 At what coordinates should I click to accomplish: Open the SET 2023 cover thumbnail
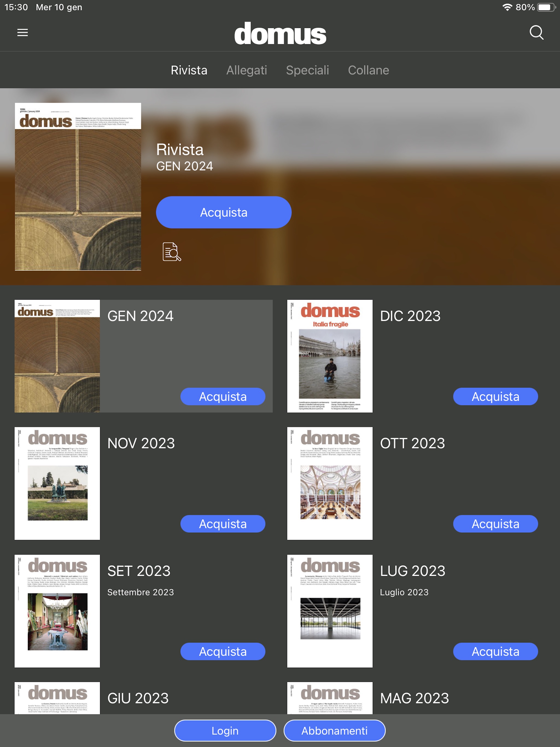click(57, 611)
